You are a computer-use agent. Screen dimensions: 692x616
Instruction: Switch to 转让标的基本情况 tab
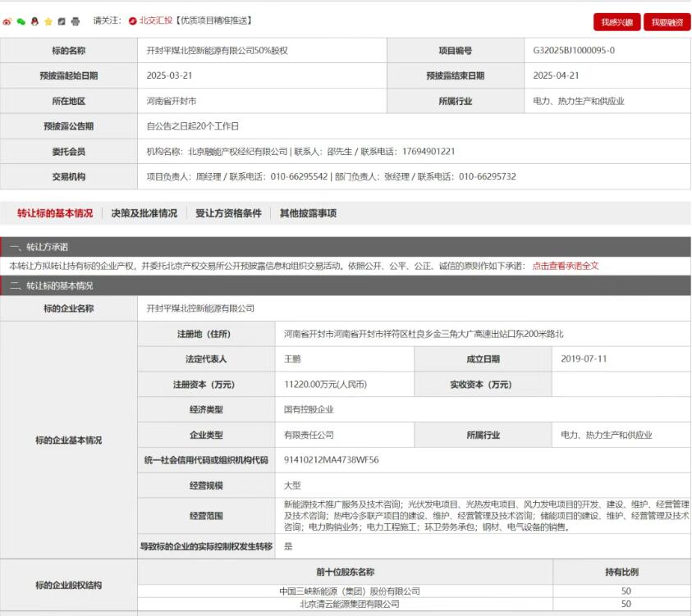point(55,213)
